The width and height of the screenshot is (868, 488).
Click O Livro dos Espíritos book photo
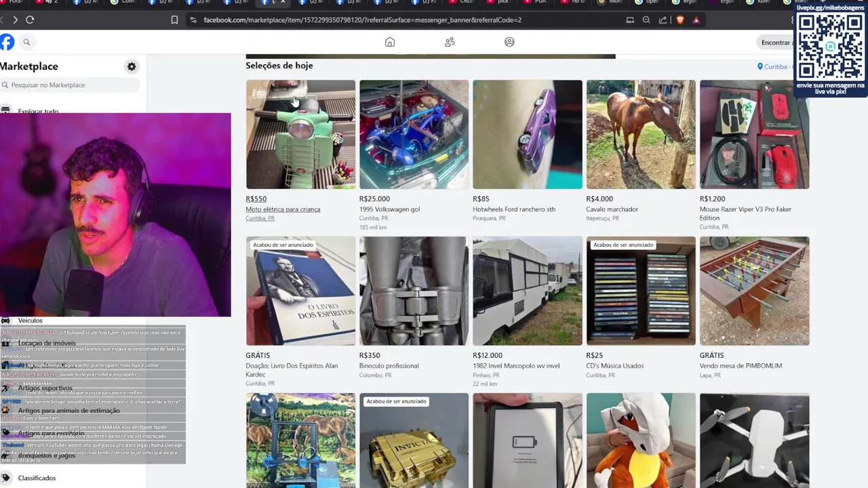[300, 291]
